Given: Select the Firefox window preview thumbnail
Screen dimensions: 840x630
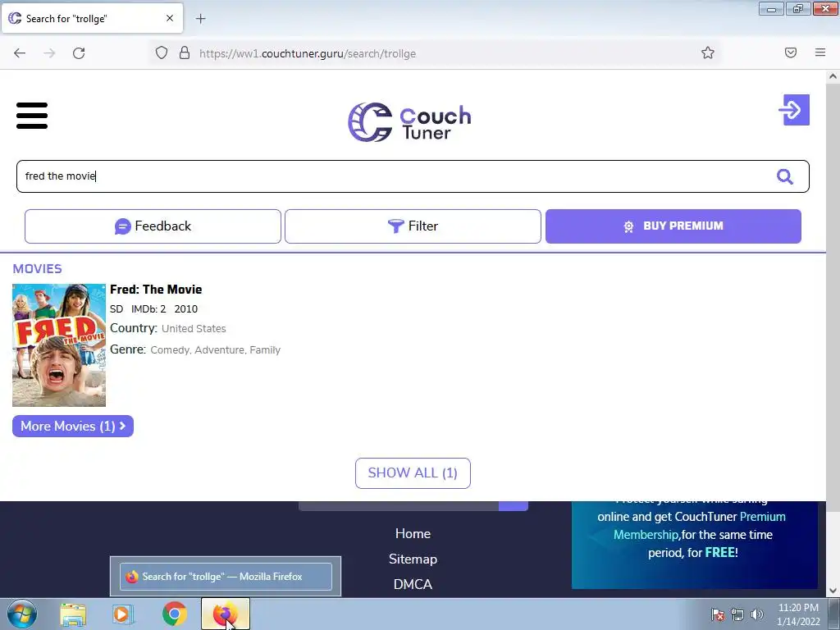Looking at the screenshot, I should click(x=226, y=577).
